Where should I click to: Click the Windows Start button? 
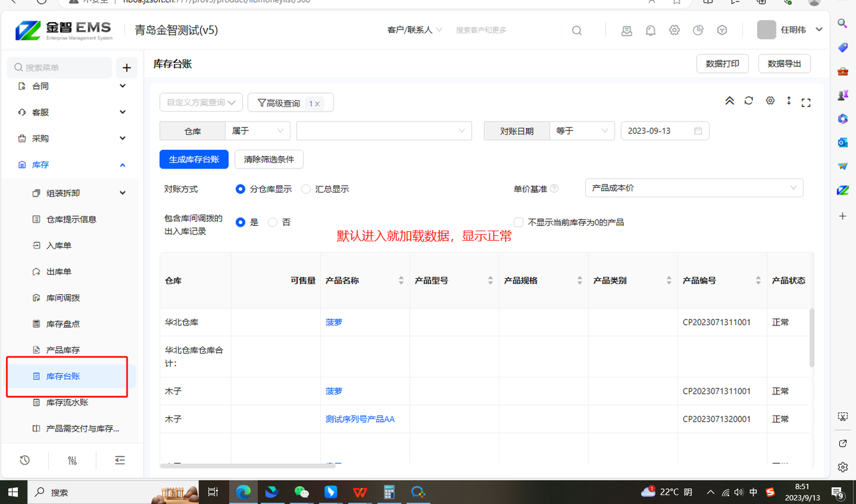click(x=13, y=492)
